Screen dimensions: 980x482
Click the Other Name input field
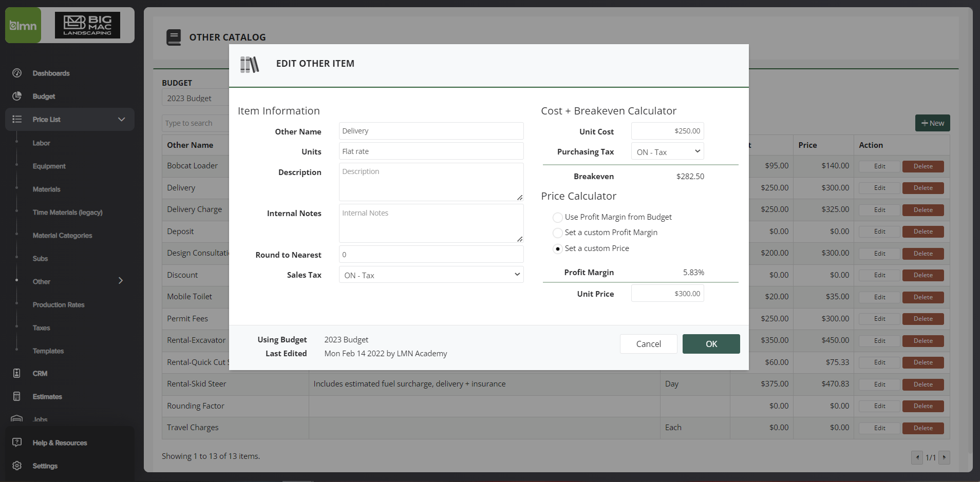[x=431, y=131]
